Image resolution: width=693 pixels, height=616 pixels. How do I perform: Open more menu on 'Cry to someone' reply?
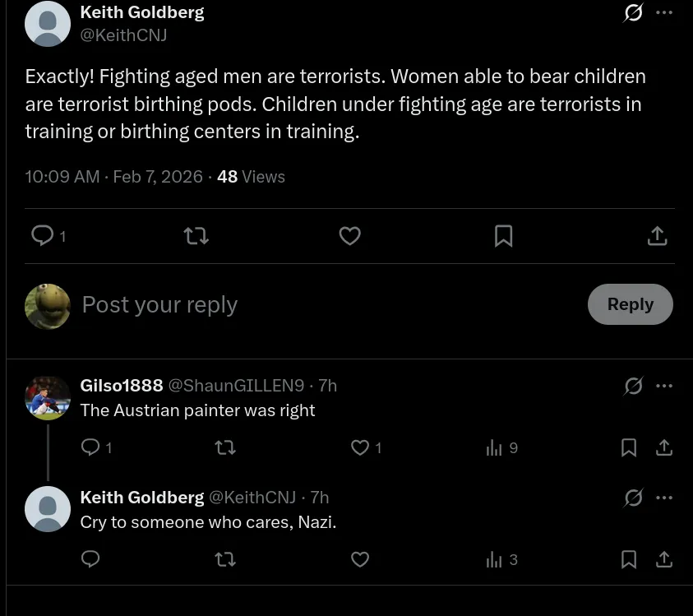[x=664, y=498]
